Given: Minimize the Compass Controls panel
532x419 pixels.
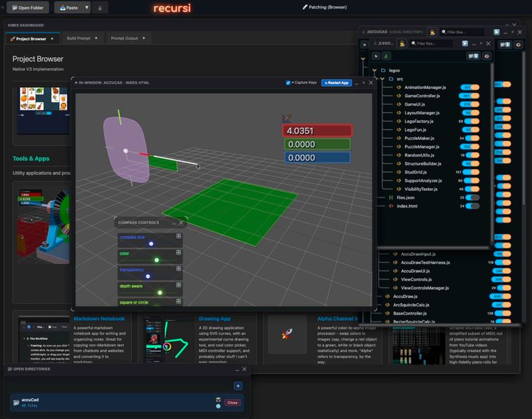Looking at the screenshot, I should click(174, 223).
